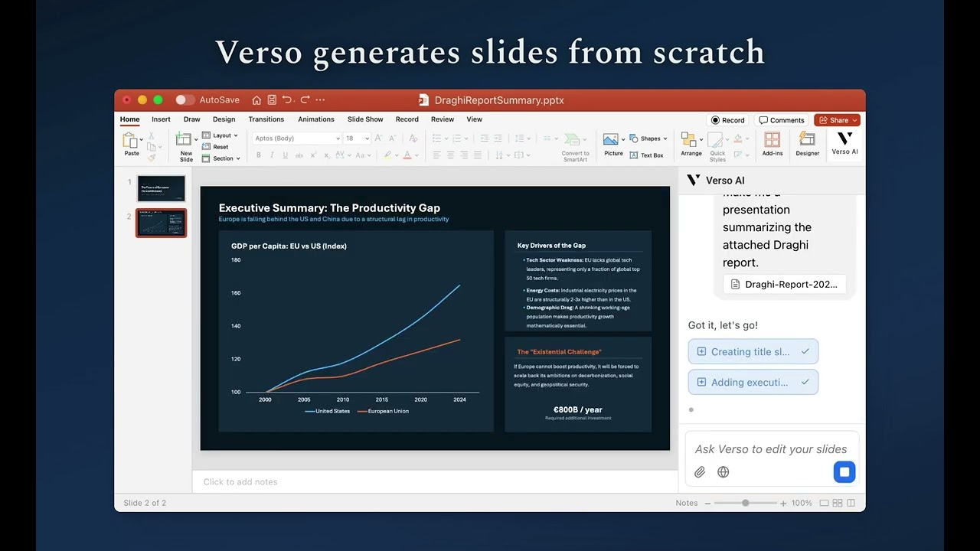Align text left

pyautogui.click(x=436, y=155)
